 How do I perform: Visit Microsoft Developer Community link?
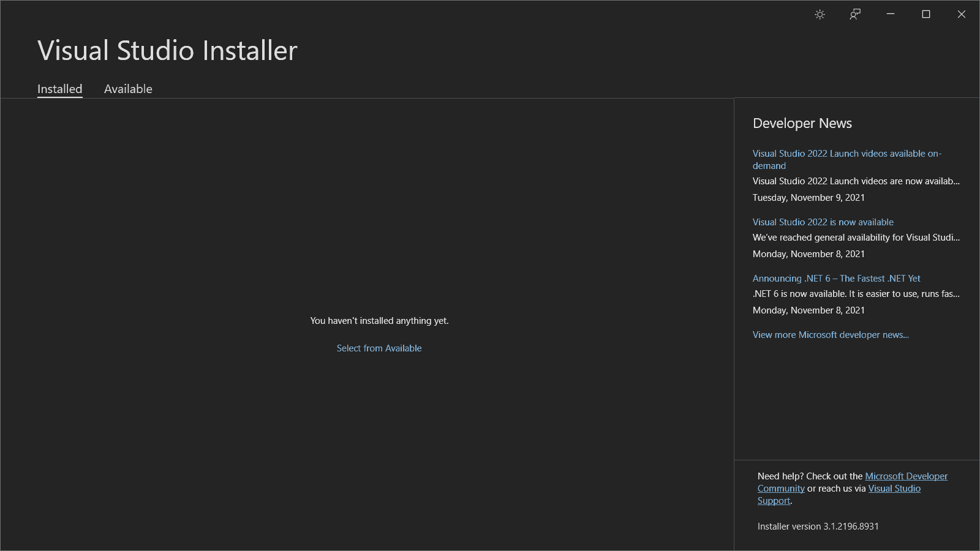[x=906, y=476]
